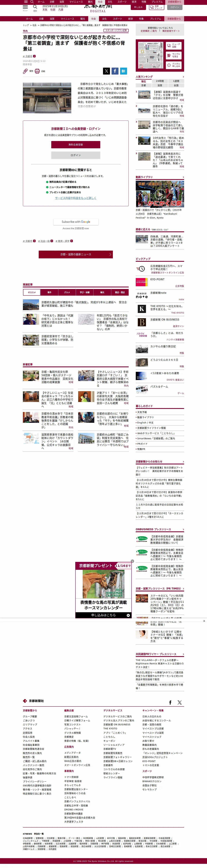Select グルメ related articles tab
Image resolution: width=207 pixels, height=868 pixels.
point(67,292)
